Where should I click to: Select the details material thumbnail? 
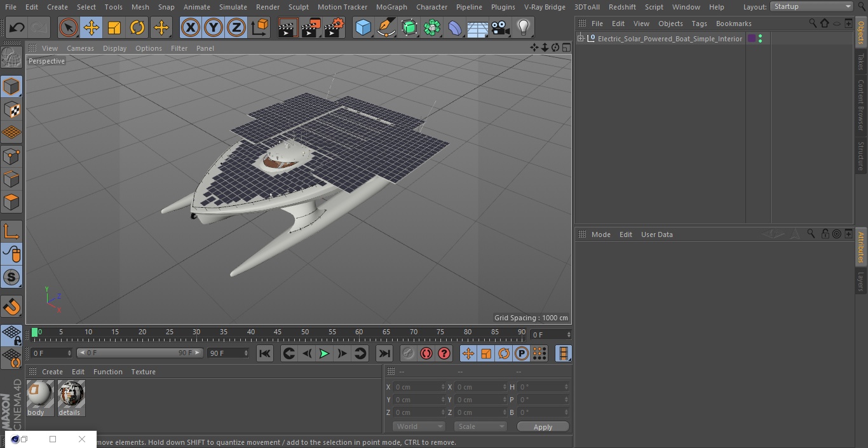[71, 395]
